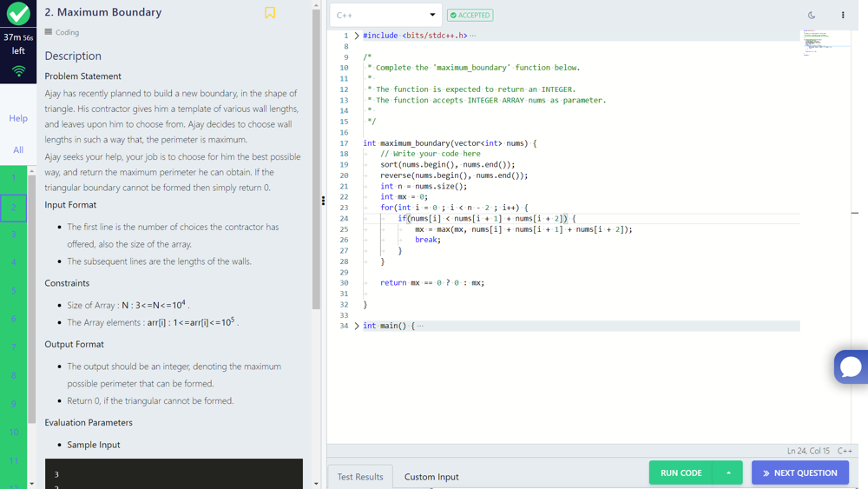Screen dimensions: 868x489
Task: Click line number 24 in the gutter
Action: click(344, 218)
